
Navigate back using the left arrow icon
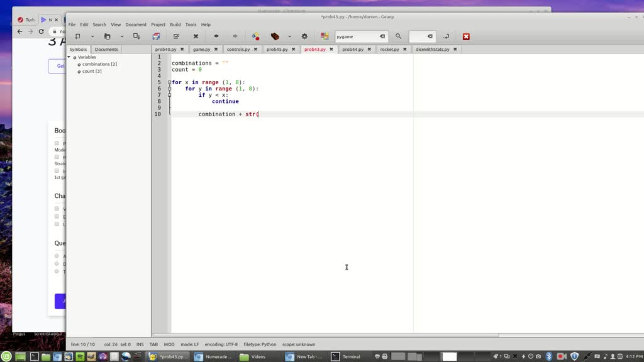coord(215,36)
